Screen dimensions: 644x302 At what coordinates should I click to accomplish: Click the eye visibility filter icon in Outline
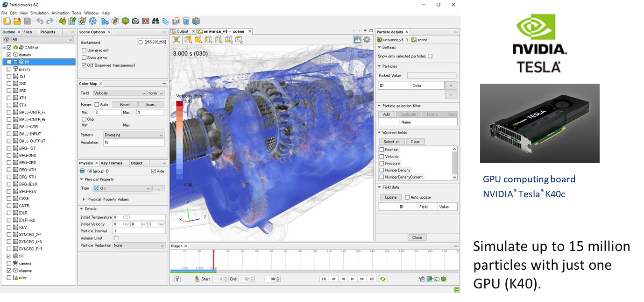point(6,40)
